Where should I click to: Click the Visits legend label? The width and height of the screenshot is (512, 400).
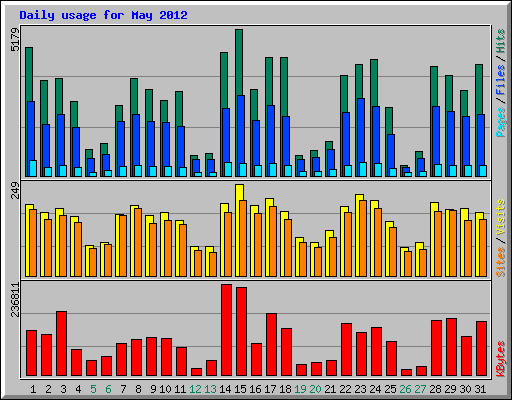[x=501, y=218]
